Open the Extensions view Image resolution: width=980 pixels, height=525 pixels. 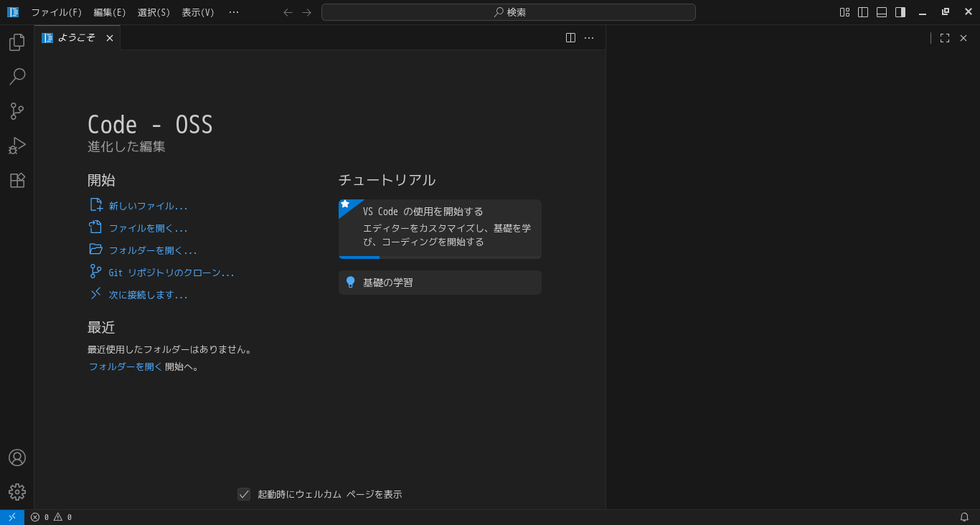[17, 180]
